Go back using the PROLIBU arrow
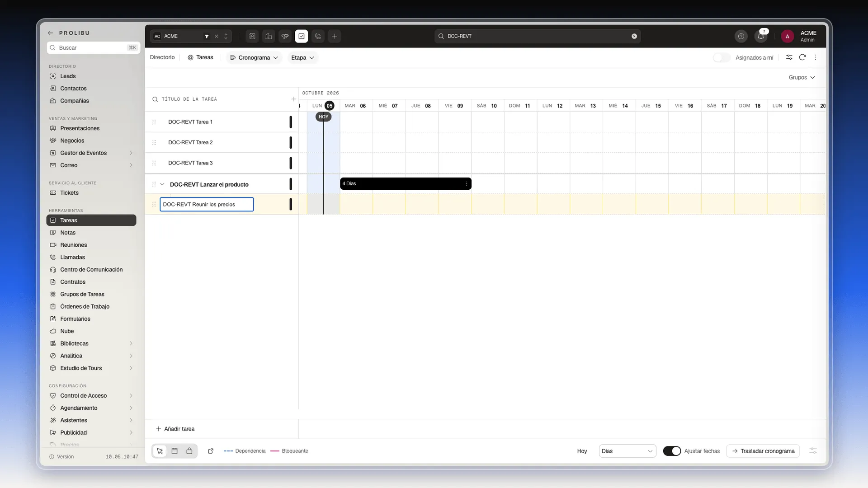Screen dimensions: 868x488 pyautogui.click(x=51, y=33)
